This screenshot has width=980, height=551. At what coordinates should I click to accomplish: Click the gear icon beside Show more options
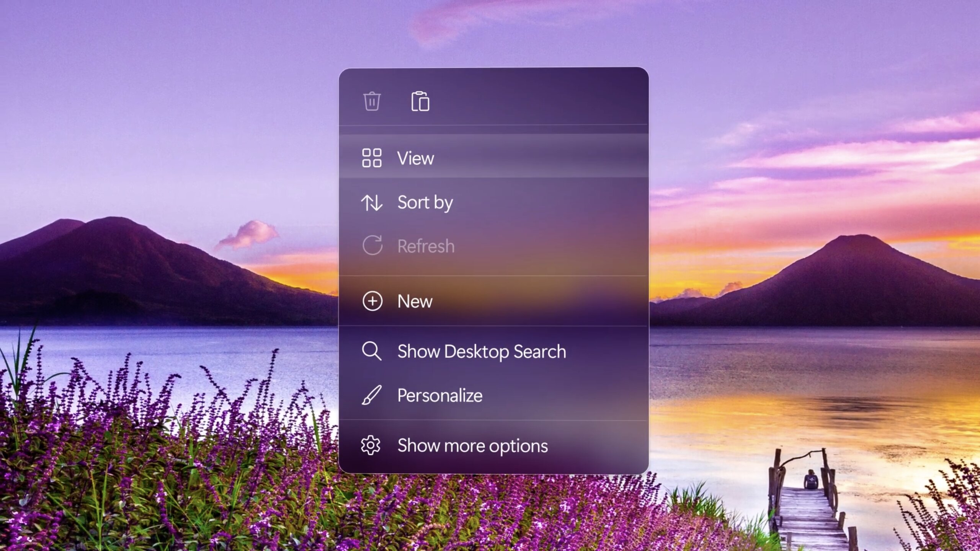click(371, 445)
